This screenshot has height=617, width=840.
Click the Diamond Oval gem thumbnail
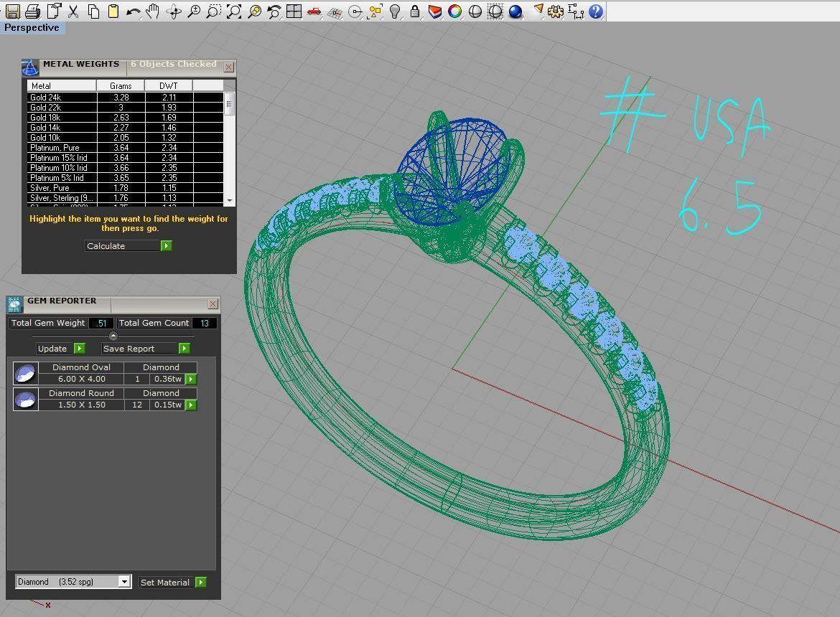click(25, 373)
